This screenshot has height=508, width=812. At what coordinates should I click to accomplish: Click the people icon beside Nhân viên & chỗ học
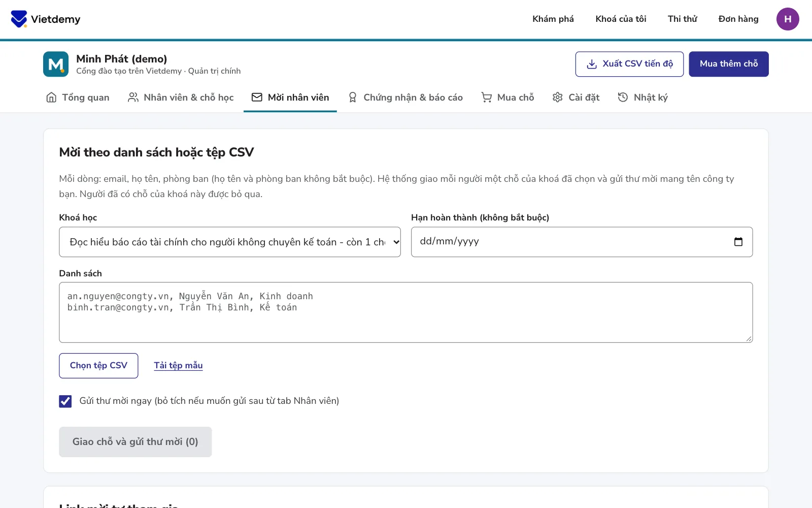point(133,98)
